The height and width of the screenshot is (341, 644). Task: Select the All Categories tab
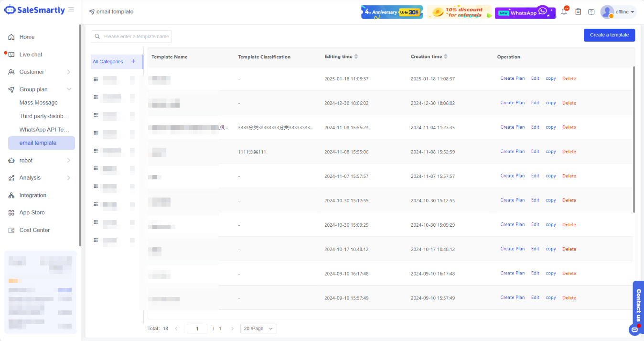pos(108,62)
